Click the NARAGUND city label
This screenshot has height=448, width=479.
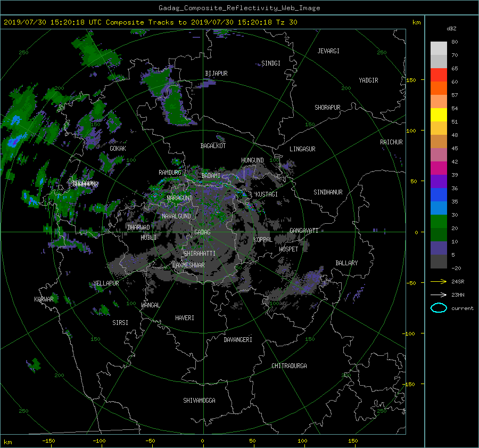coord(180,198)
